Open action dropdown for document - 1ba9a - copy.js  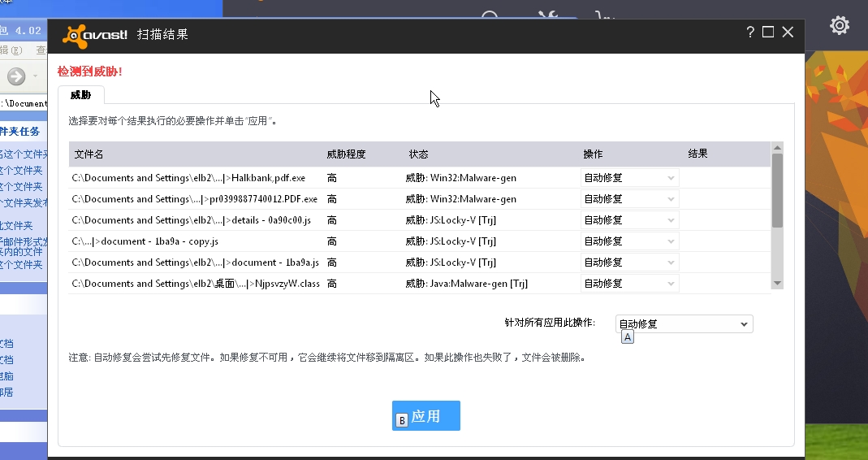[629, 241]
